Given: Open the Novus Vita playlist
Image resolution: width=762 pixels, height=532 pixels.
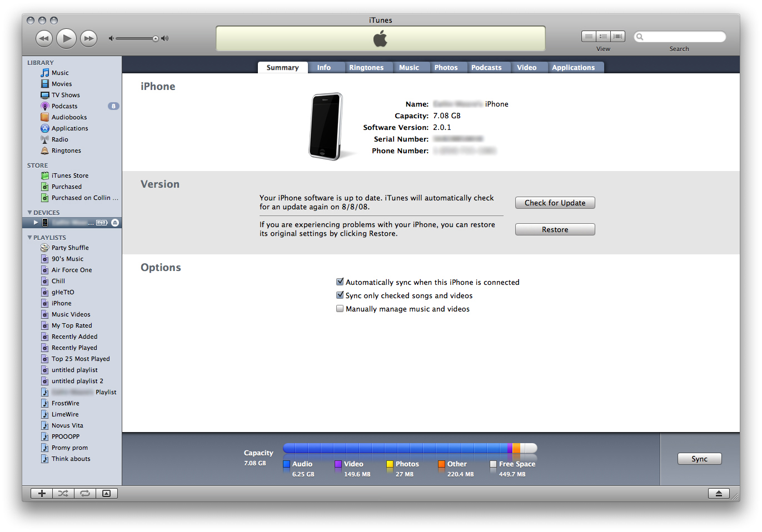Looking at the screenshot, I should click(x=72, y=425).
